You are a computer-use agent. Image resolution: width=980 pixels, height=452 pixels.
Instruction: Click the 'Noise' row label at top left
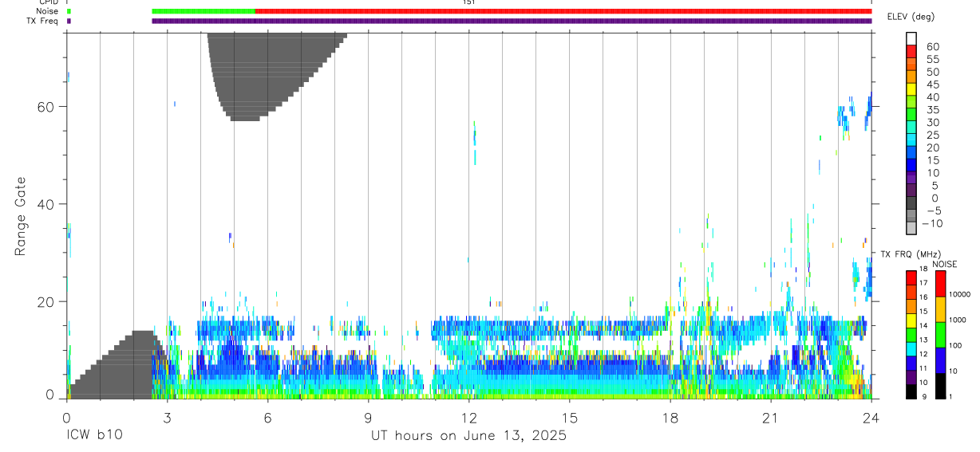47,11
